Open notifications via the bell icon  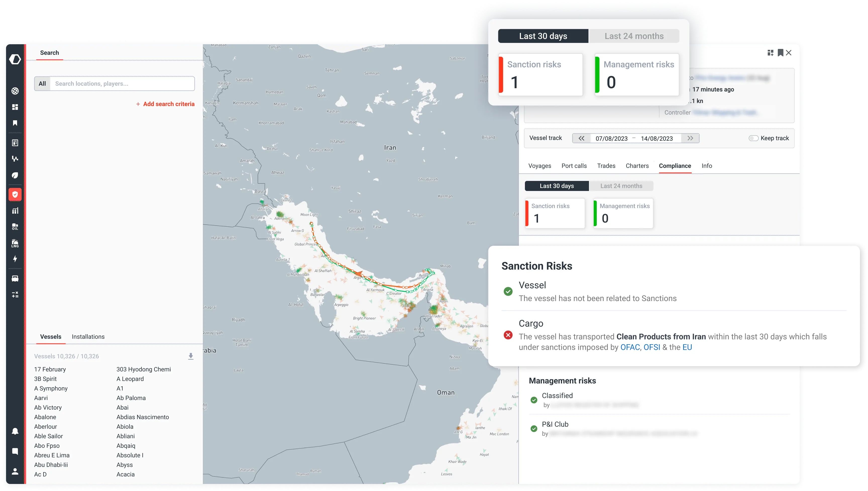15,431
